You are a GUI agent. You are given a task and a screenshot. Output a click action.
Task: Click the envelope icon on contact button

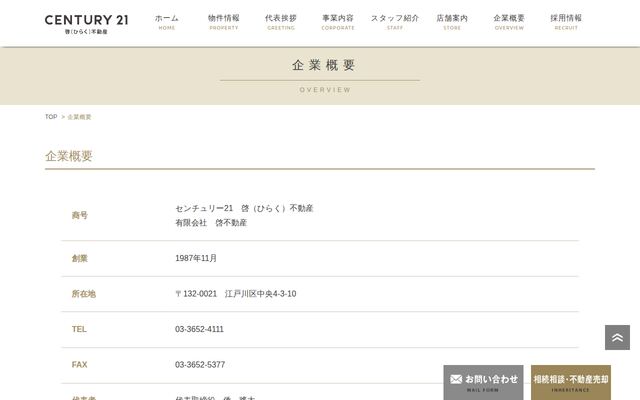pos(456,380)
